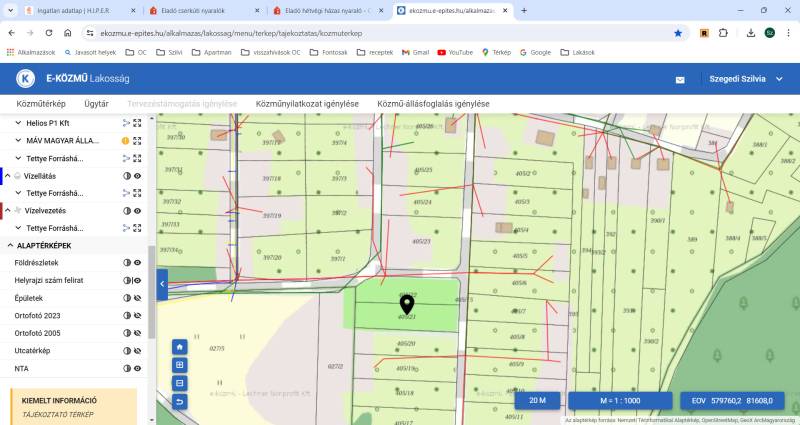Adjust opacity icon for Utcatérkép layer
800x425 pixels.
tap(127, 351)
